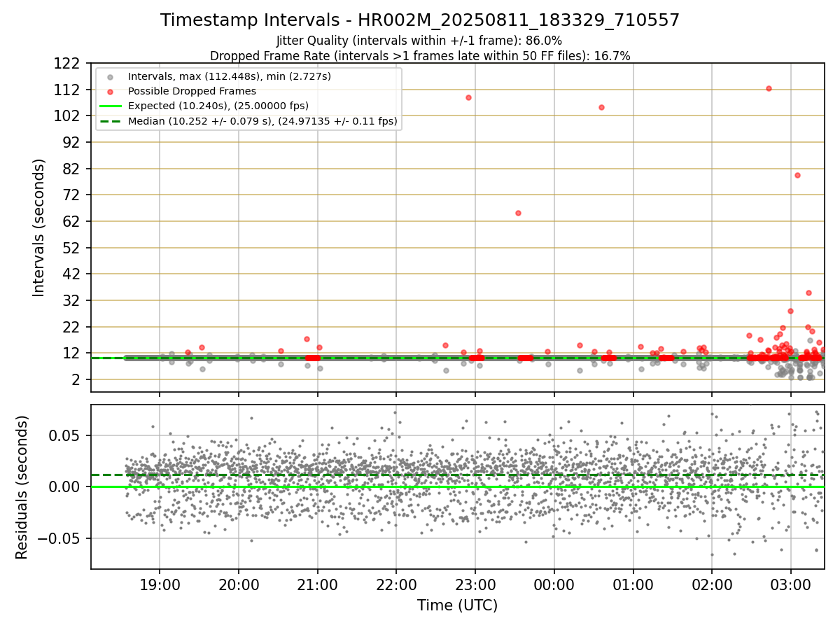Viewport: 840px width, 630px height.
Task: Click the red dropped-frame point near 109 seconds before 23:00
Action: [x=468, y=97]
